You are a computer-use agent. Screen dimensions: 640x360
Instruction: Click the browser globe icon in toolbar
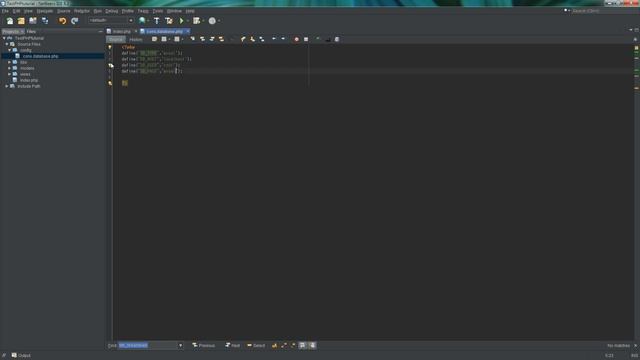(142, 20)
